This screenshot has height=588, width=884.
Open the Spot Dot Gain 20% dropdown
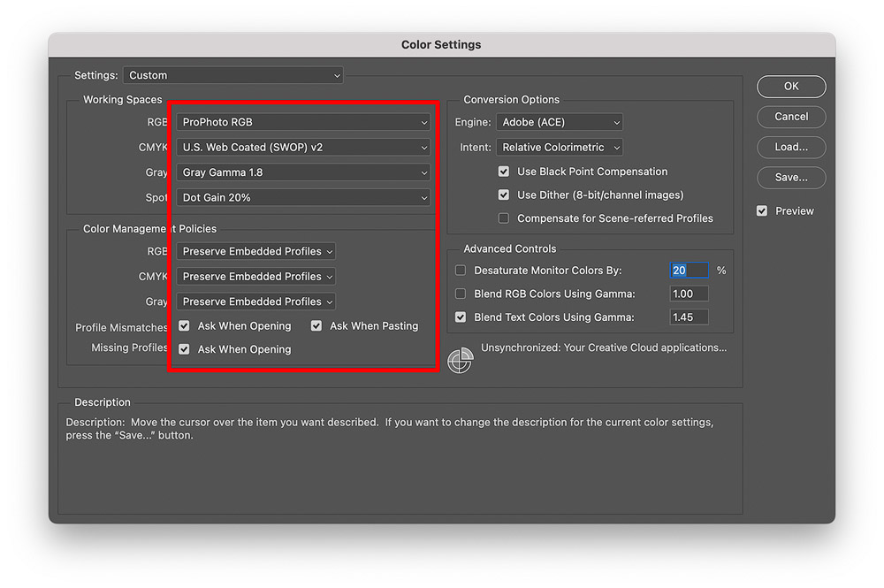click(303, 197)
